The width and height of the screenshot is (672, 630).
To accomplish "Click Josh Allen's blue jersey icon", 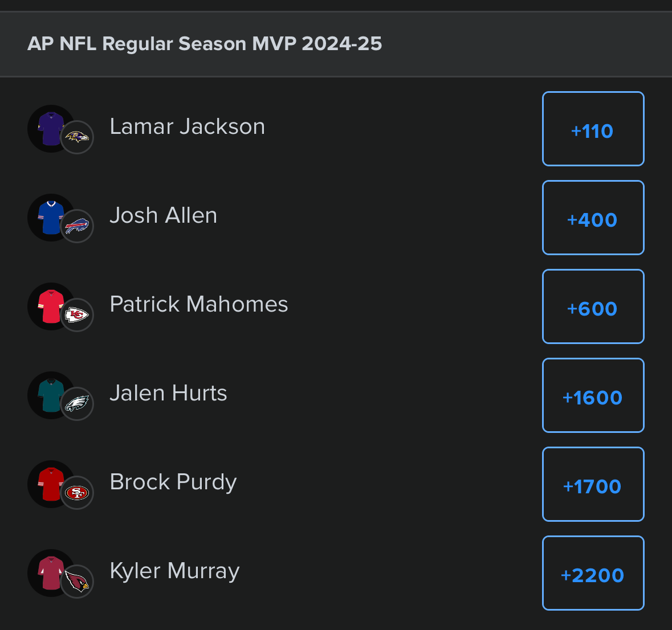I will 50,217.
